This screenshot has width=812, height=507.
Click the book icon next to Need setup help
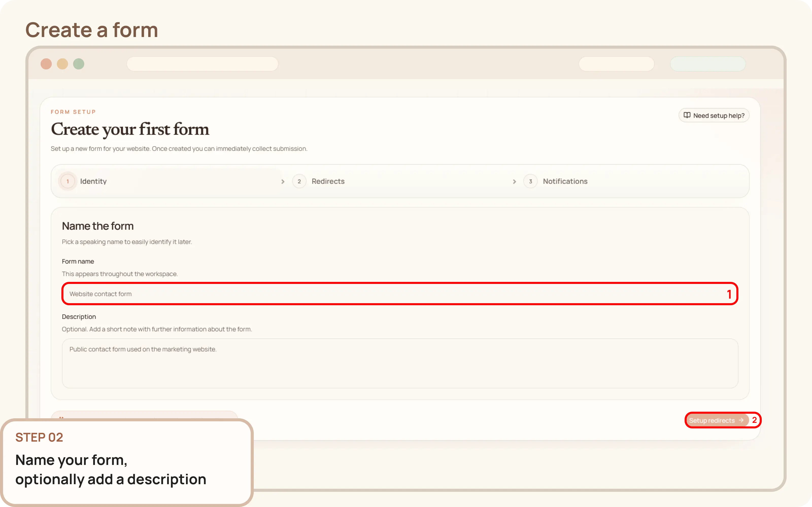click(687, 115)
